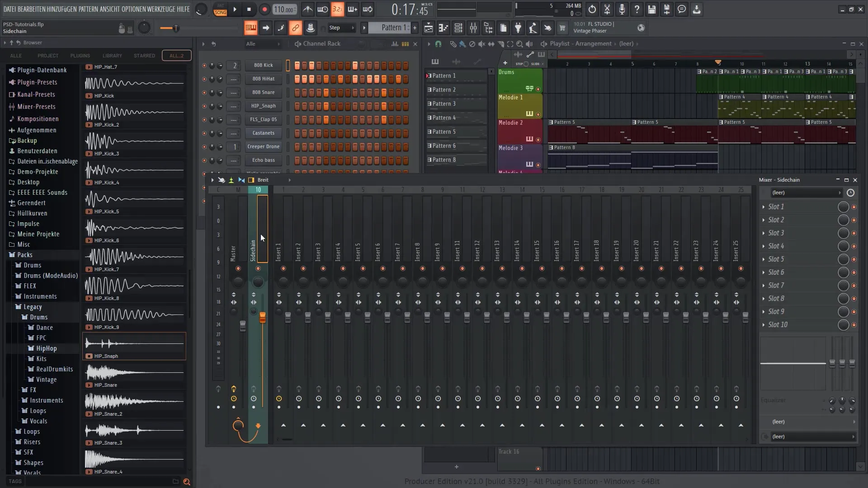Expand the Legacy category in browser
Viewport: 868px width, 488px height.
[x=32, y=306]
